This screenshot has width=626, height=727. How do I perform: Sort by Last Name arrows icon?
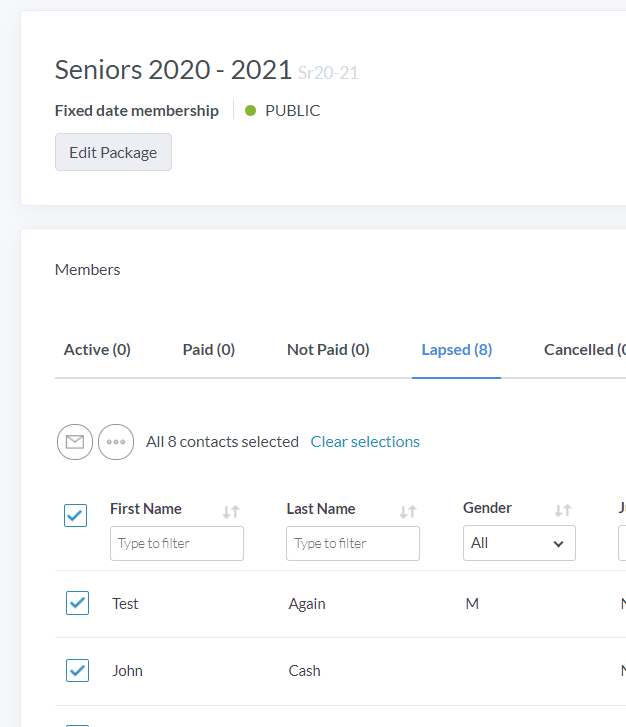[x=408, y=511]
